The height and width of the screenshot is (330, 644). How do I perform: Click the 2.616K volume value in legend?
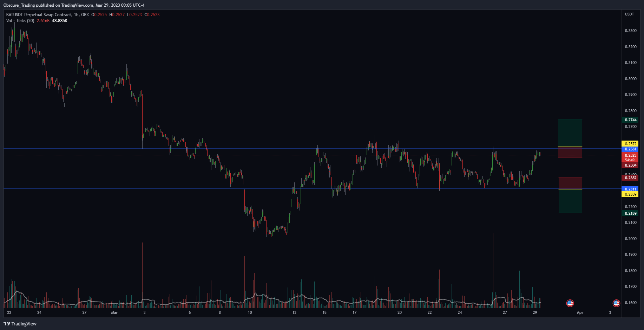[x=43, y=21]
